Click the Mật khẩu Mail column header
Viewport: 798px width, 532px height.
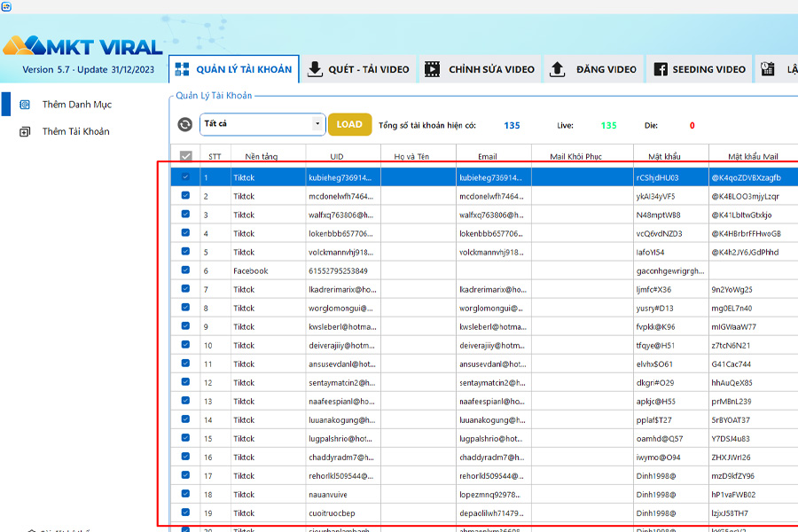(x=753, y=156)
